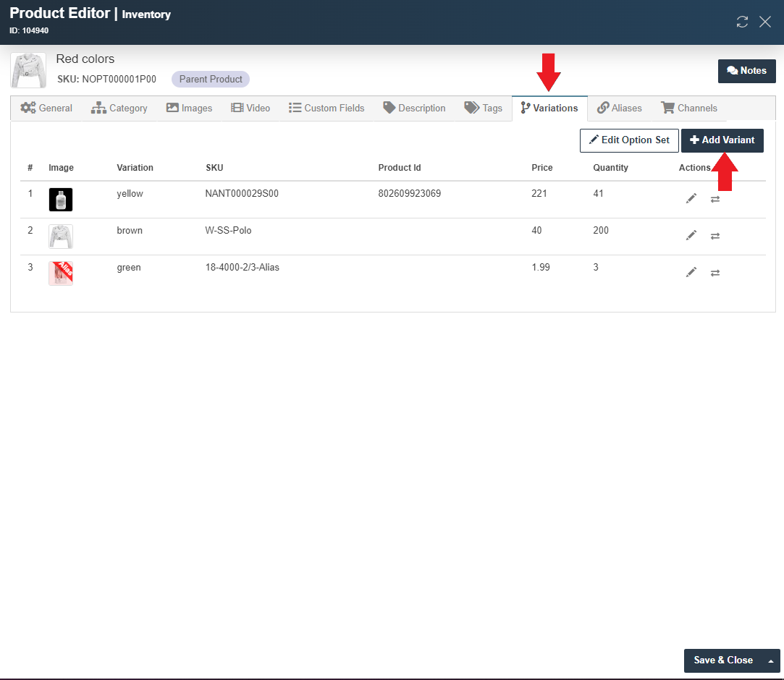Click the brown variation name

click(130, 231)
